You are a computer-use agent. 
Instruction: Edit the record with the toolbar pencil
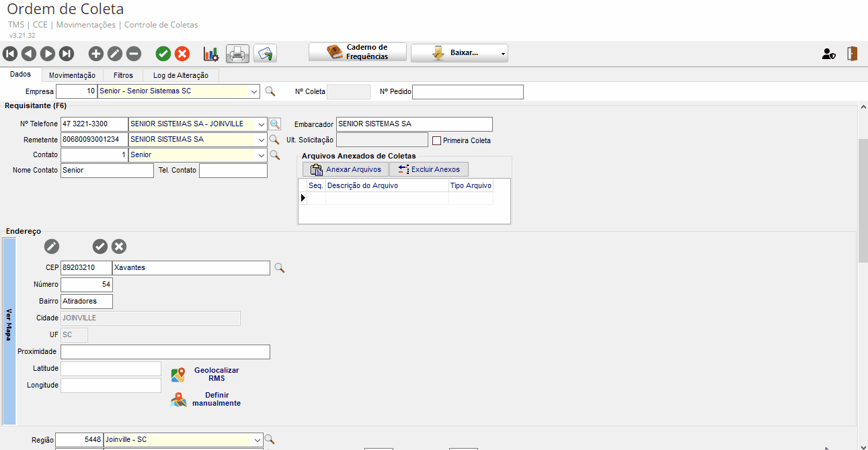[115, 54]
